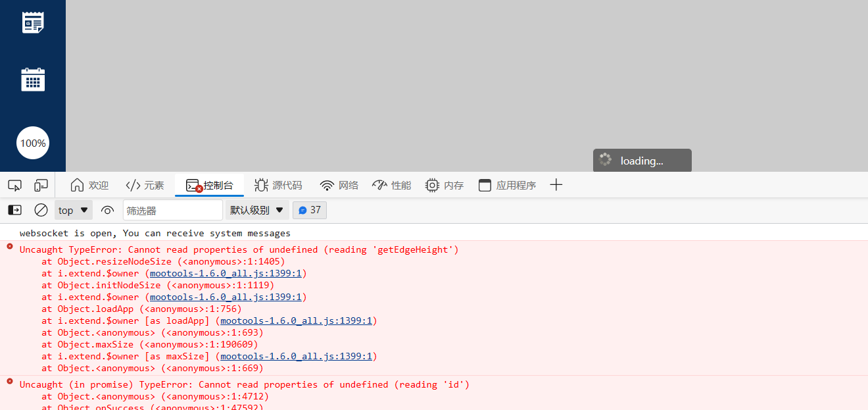868x410 pixels.
Task: Switch to the 性能 tab
Action: click(391, 186)
